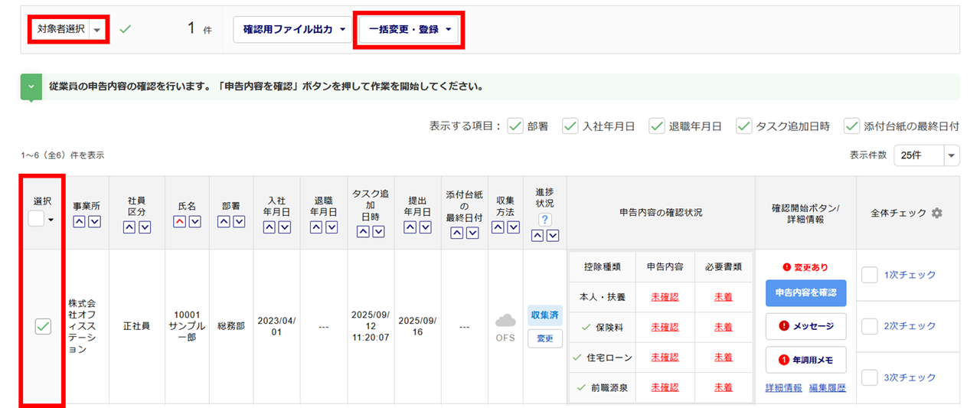
Task: Open 未確認 link for 住宅ローン
Action: click(x=665, y=357)
